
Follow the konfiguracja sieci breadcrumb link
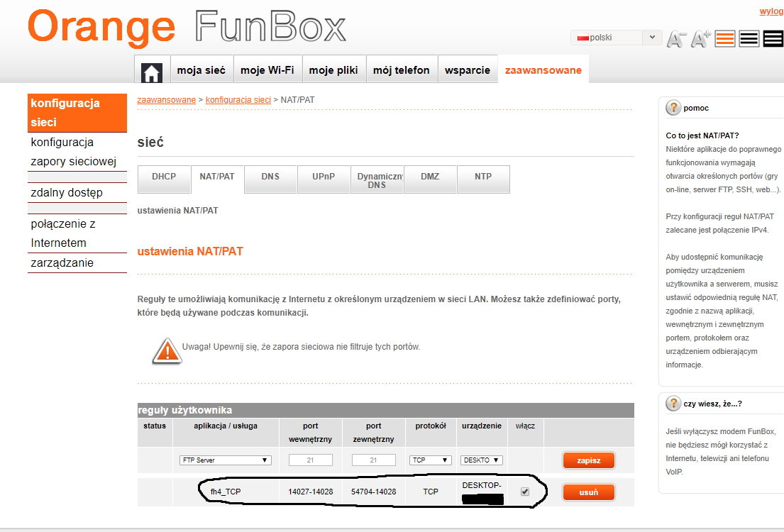[x=238, y=99]
